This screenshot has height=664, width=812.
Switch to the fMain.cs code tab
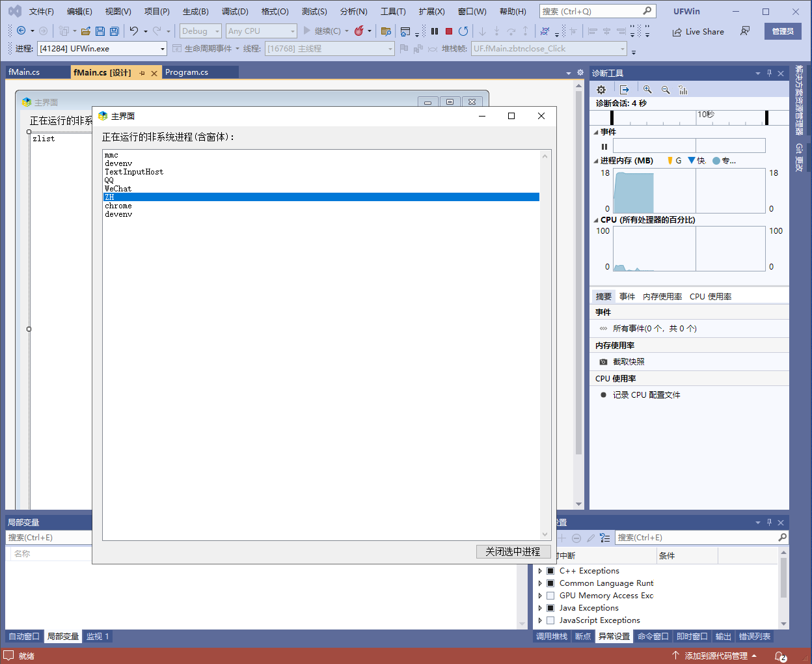(24, 72)
